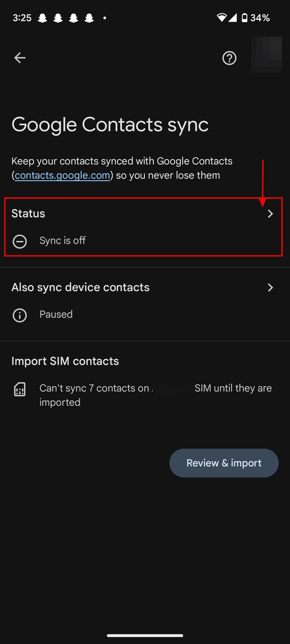Tap the Review & import button
This screenshot has height=644, width=290.
(x=224, y=463)
